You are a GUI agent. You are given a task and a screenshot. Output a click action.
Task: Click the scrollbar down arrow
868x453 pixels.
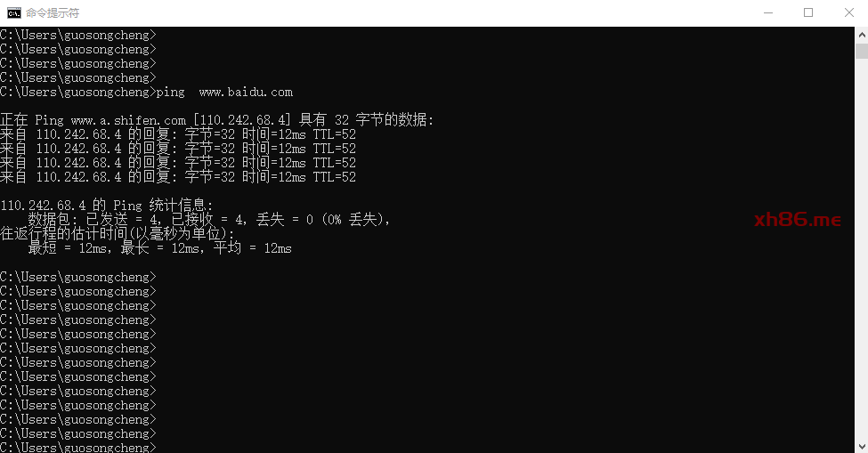tap(862, 446)
